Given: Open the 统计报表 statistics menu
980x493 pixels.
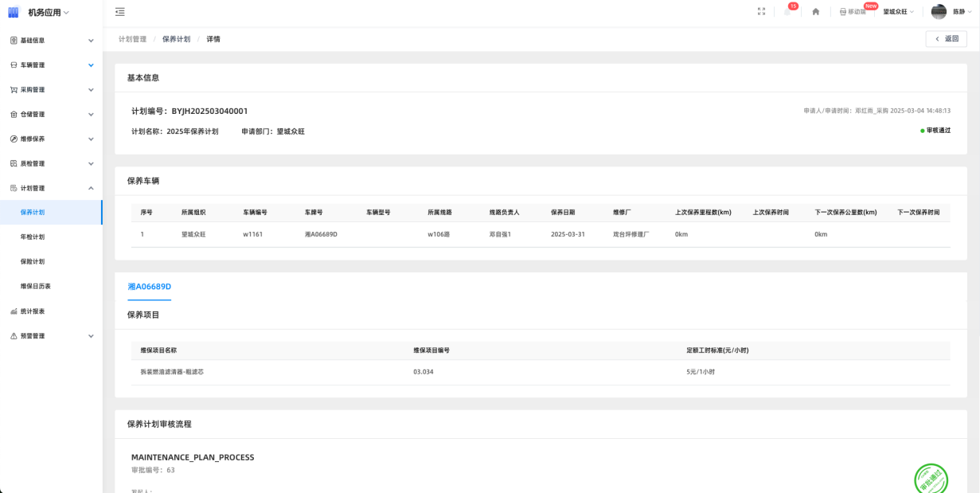Looking at the screenshot, I should [x=33, y=311].
